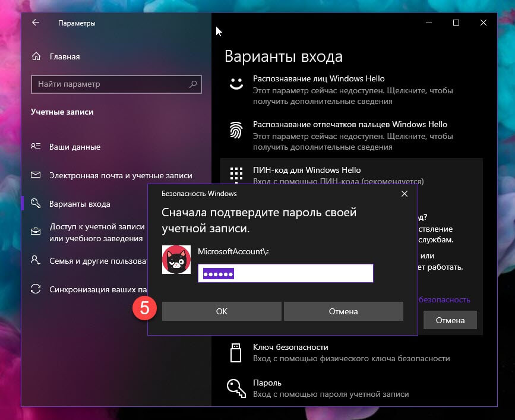The height and width of the screenshot is (420, 515).
Task: Open Электронная почта и учетные записи
Action: tap(121, 175)
